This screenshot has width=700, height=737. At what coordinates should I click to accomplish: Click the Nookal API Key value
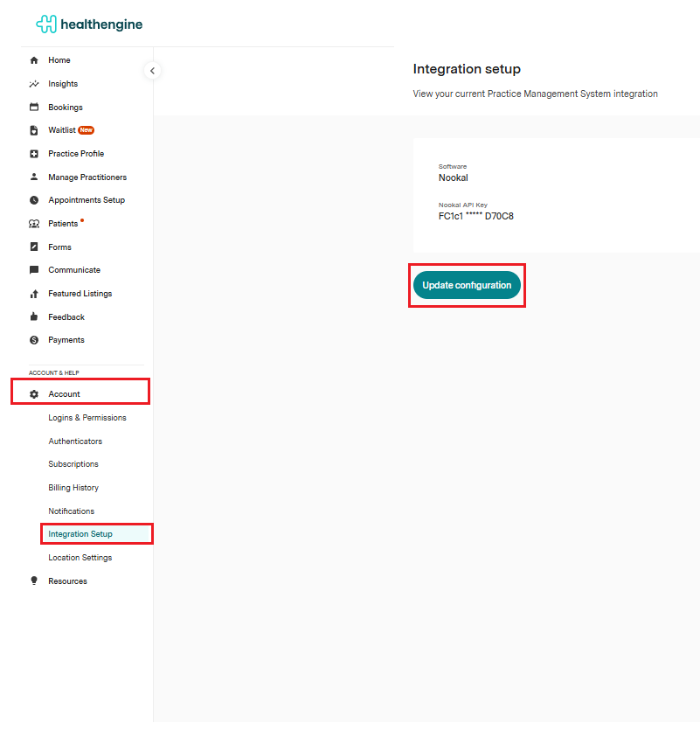coord(475,216)
